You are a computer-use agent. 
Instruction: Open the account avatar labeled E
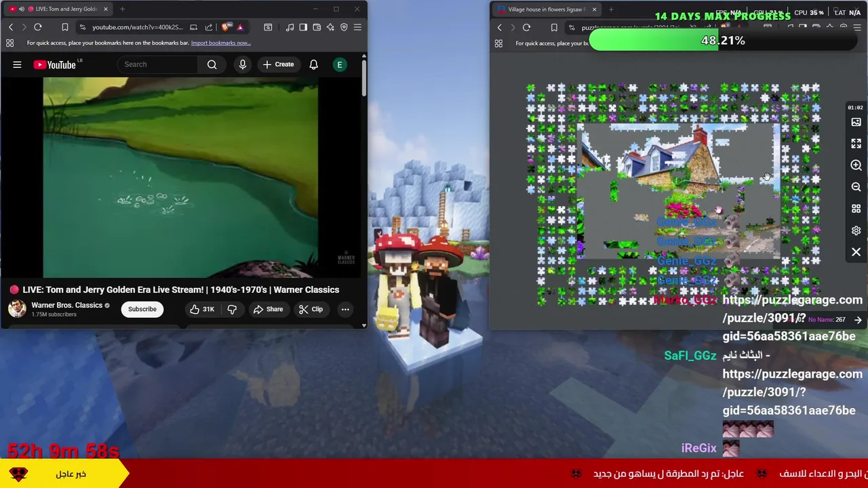click(340, 64)
